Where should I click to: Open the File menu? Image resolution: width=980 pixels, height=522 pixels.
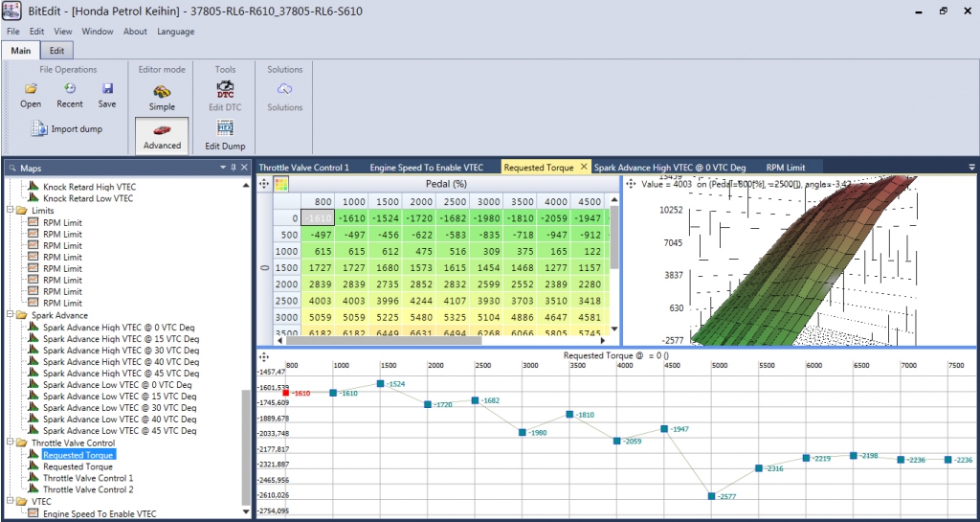tap(13, 32)
